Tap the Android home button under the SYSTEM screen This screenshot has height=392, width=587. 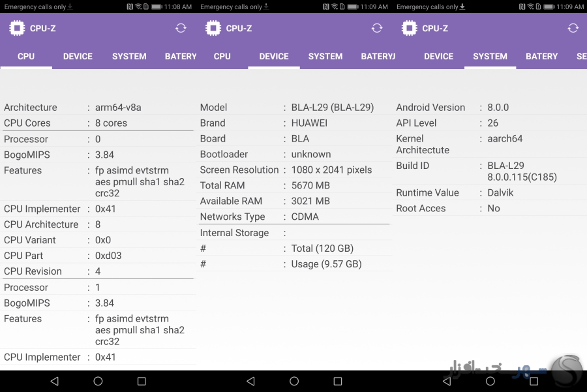(490, 381)
